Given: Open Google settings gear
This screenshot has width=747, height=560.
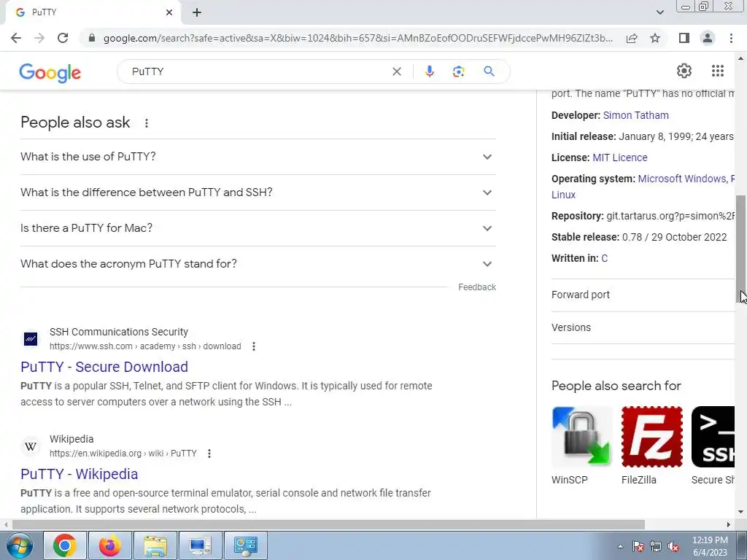Looking at the screenshot, I should [684, 71].
